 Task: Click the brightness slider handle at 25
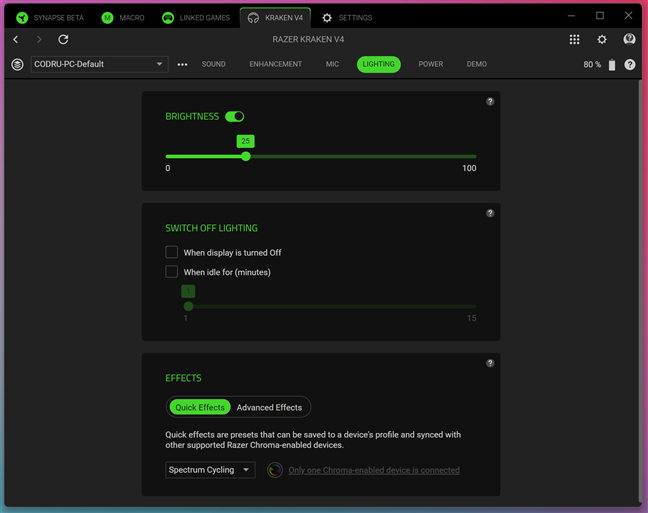tap(246, 156)
